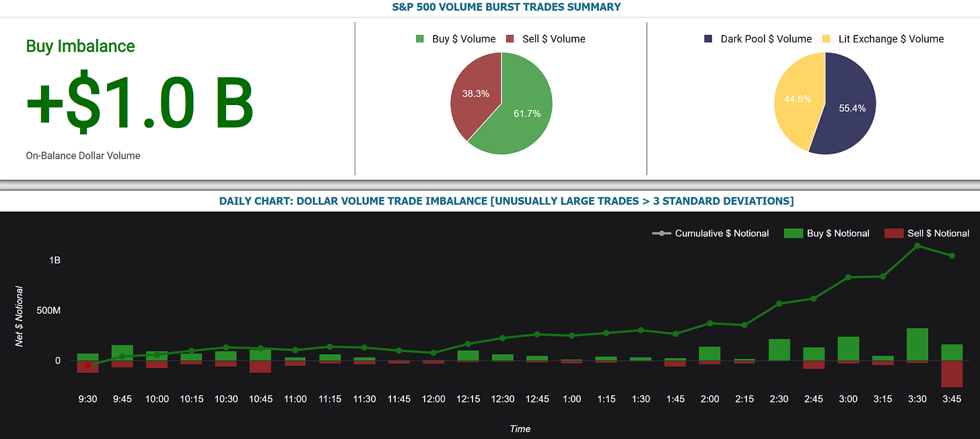Image resolution: width=980 pixels, height=439 pixels.
Task: Click the navy Dark Pool legend swatch
Action: pos(708,39)
